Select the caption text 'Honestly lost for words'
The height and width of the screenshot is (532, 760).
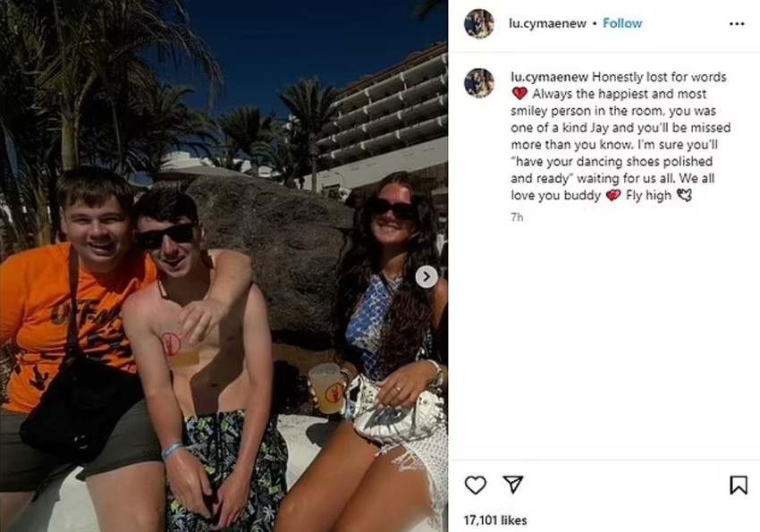[x=659, y=77]
